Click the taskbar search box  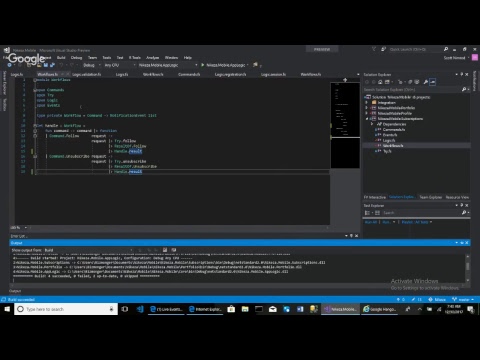(x=66, y=309)
